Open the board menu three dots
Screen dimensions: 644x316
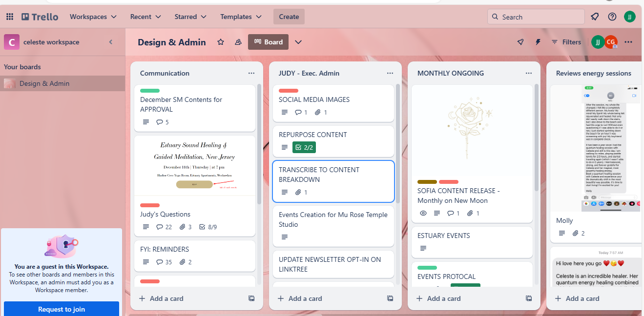(x=628, y=42)
